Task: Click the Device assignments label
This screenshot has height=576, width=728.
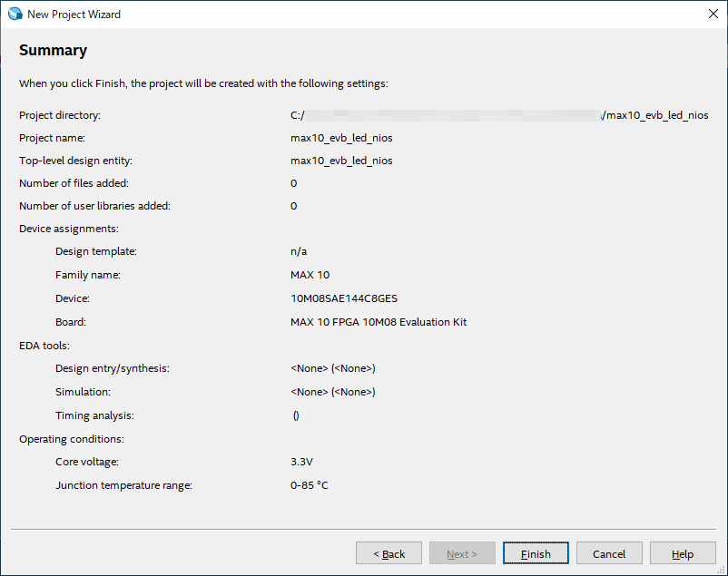Action: [69, 229]
